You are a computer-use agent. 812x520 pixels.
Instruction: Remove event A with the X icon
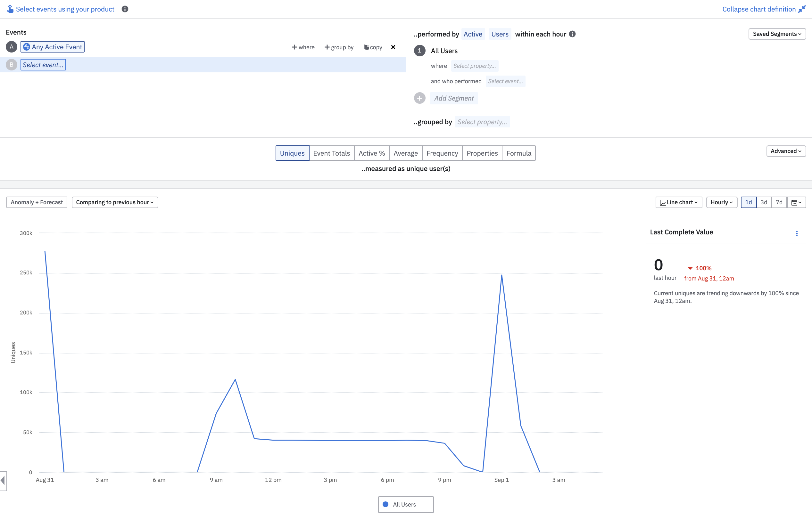[x=393, y=47]
